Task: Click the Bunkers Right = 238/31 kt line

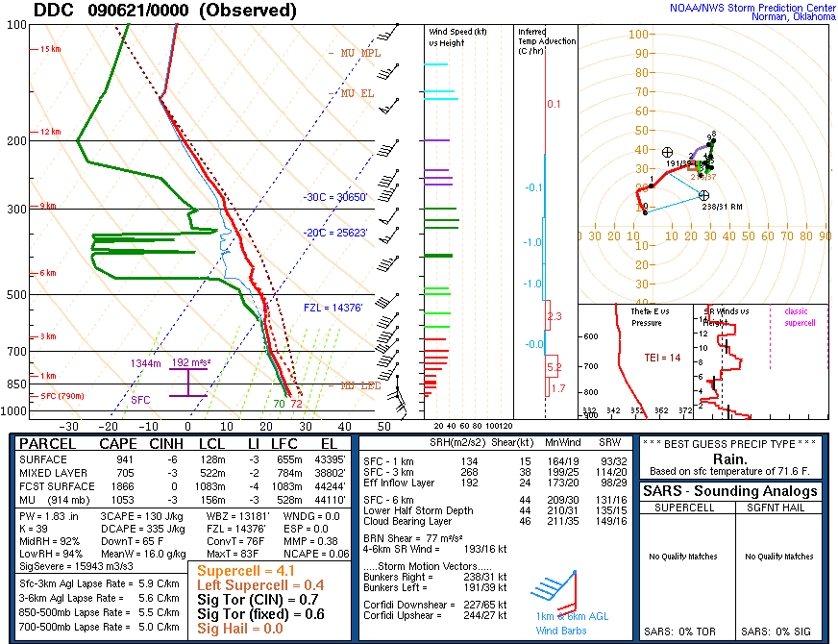Action: (434, 577)
